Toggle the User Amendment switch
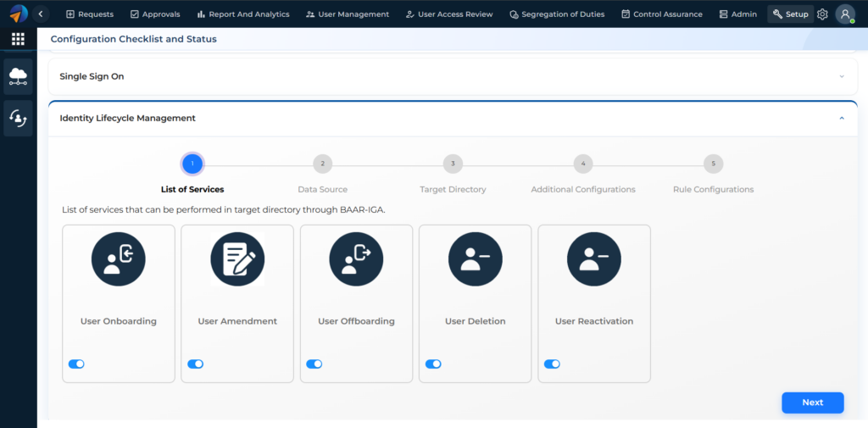 196,364
